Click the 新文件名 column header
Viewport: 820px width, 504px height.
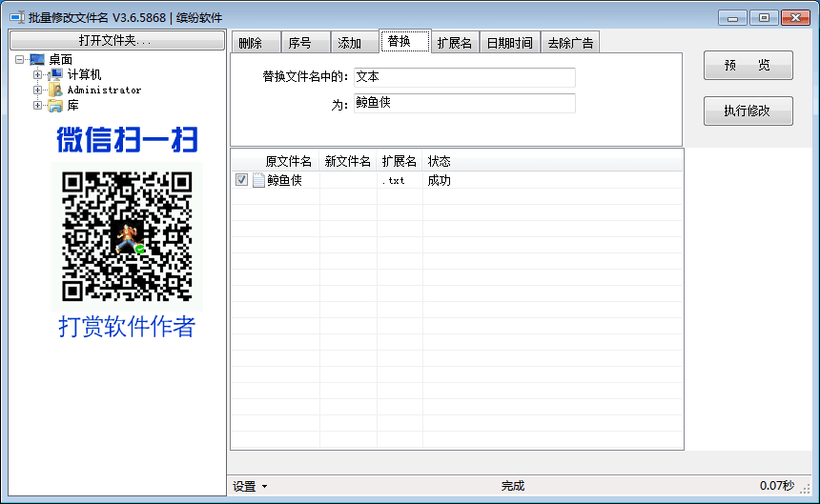click(x=348, y=161)
